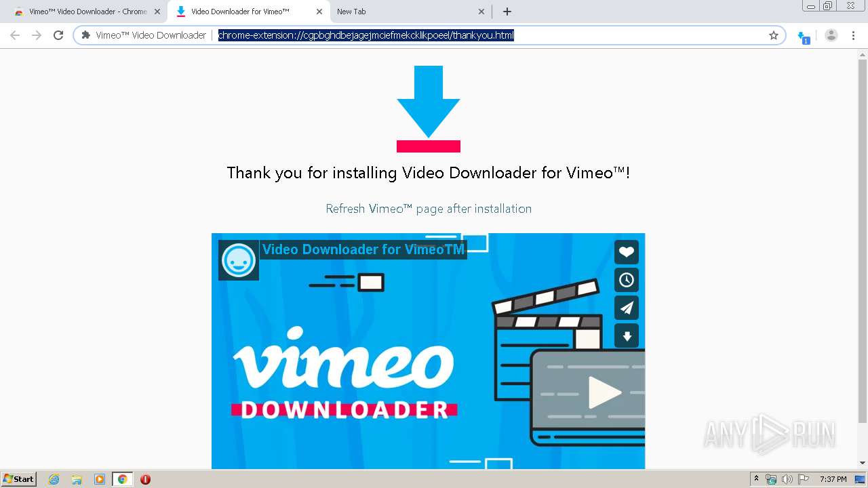This screenshot has height=488, width=868.
Task: Open the Video Downloader extension icon
Action: coord(804,37)
